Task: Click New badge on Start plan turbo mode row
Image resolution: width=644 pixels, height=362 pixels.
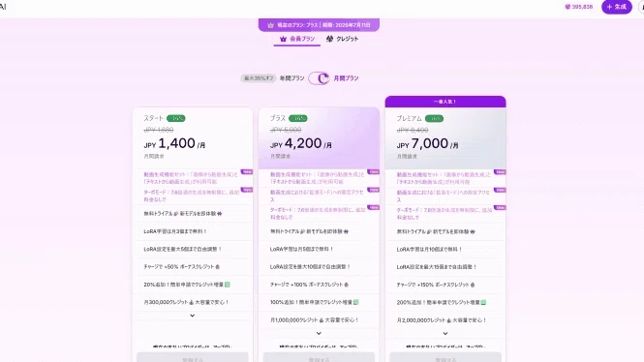Action: [x=247, y=190]
